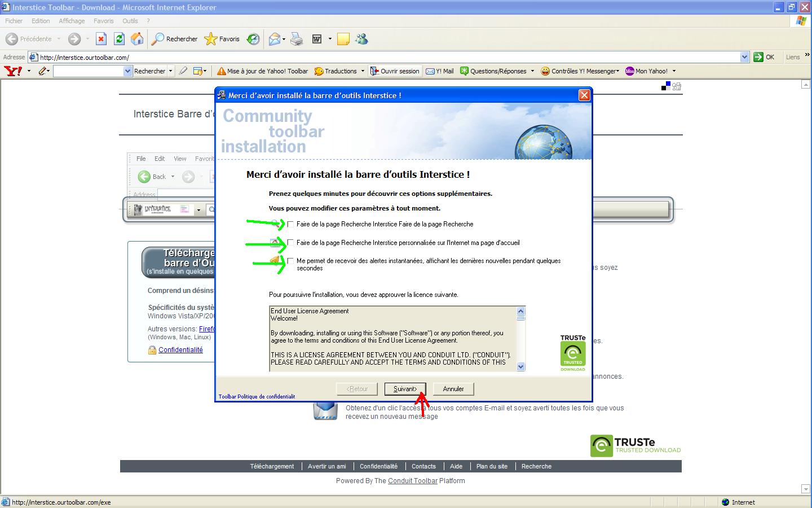This screenshot has width=812, height=508.
Task: Open Toolbar Politique de confidentialité link
Action: tap(257, 396)
